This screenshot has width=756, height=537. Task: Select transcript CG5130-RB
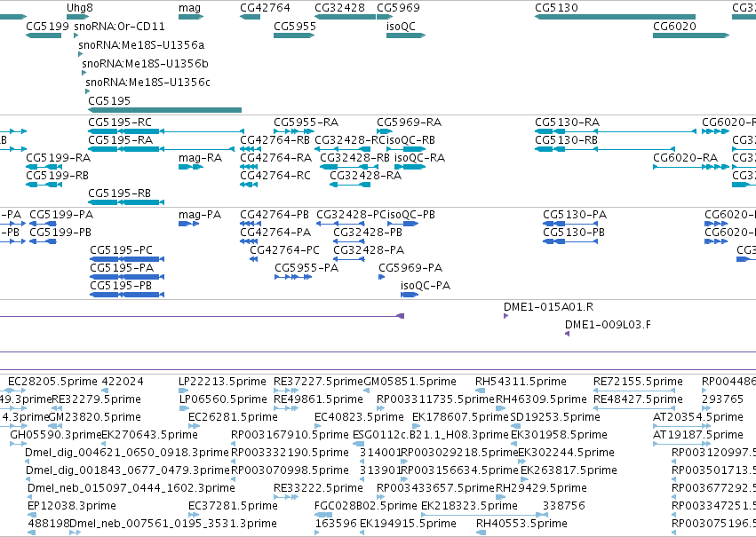[605, 149]
